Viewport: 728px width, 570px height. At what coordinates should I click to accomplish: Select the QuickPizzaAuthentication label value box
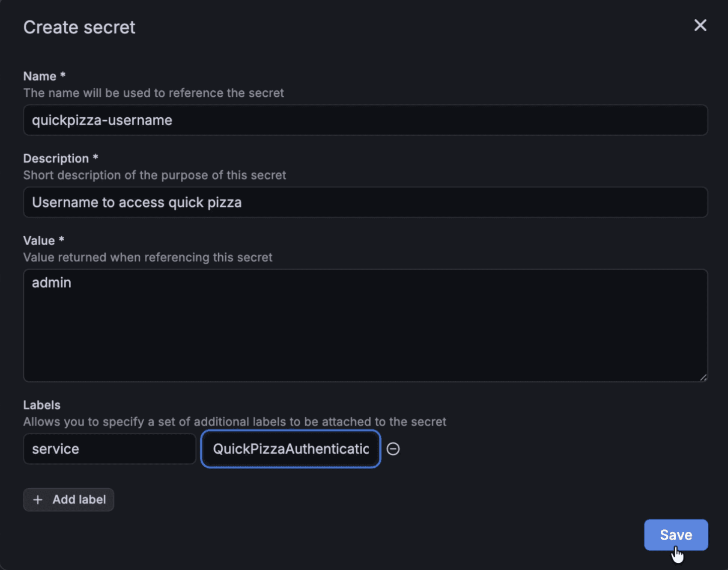click(290, 449)
